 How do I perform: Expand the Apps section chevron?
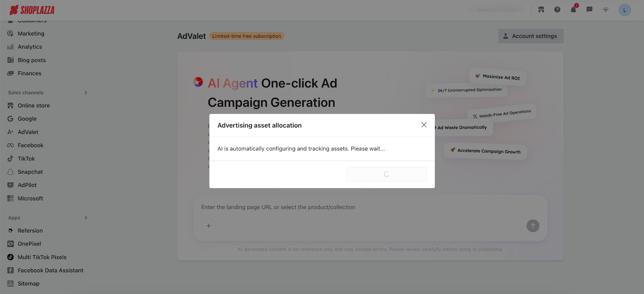[x=86, y=218]
